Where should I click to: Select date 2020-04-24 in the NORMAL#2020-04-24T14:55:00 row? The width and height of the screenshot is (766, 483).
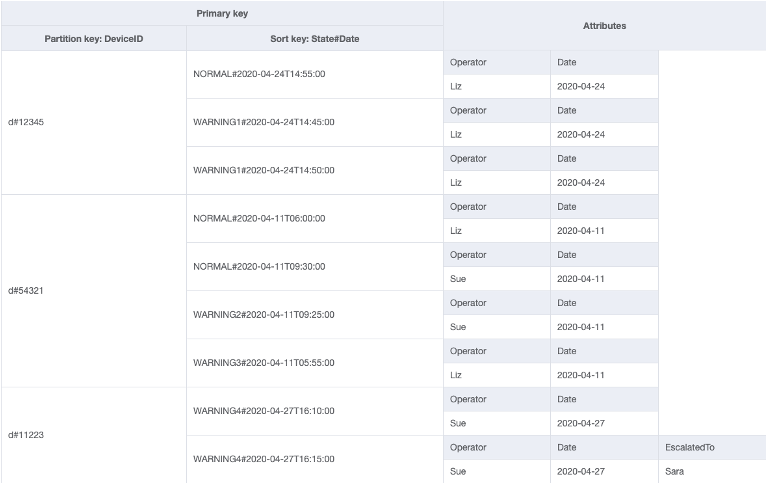(x=580, y=86)
